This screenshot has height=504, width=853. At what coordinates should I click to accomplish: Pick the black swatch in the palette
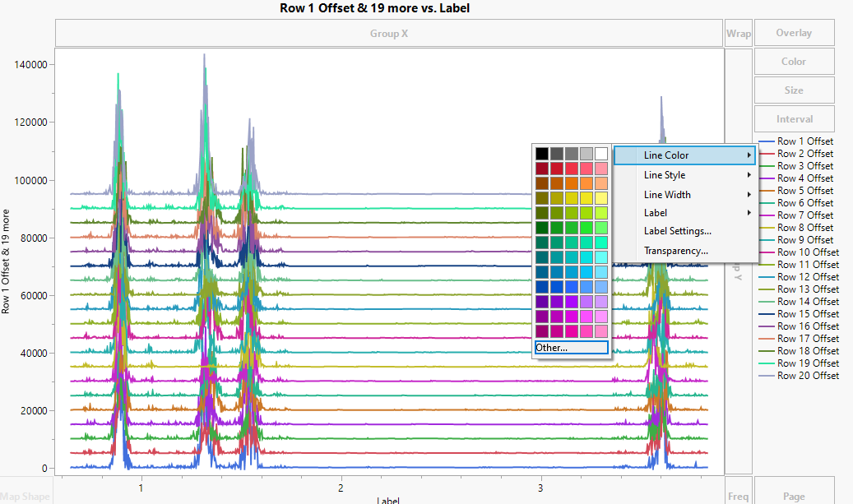point(541,154)
